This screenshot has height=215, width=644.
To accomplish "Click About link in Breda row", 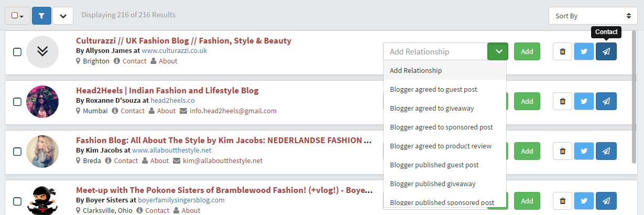I will pyautogui.click(x=159, y=160).
